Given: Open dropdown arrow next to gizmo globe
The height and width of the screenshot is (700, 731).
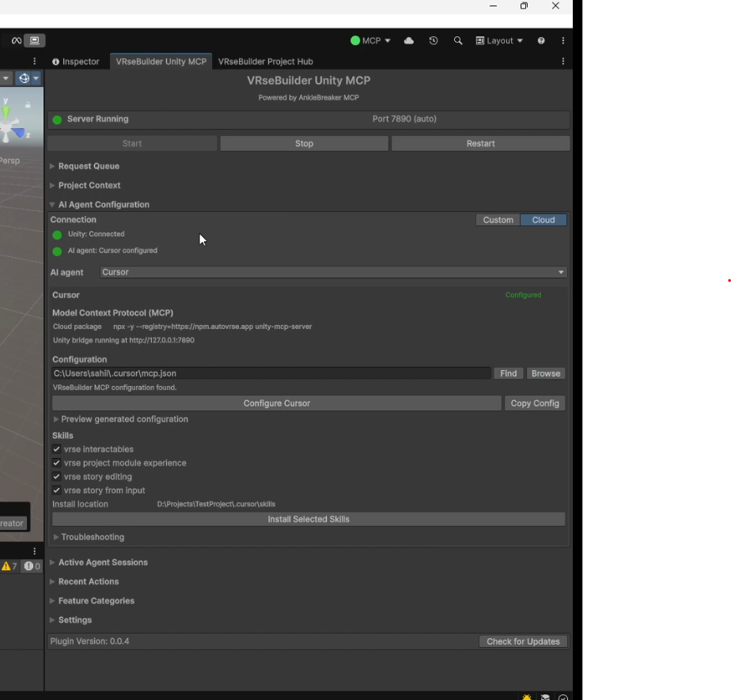Looking at the screenshot, I should coord(36,78).
